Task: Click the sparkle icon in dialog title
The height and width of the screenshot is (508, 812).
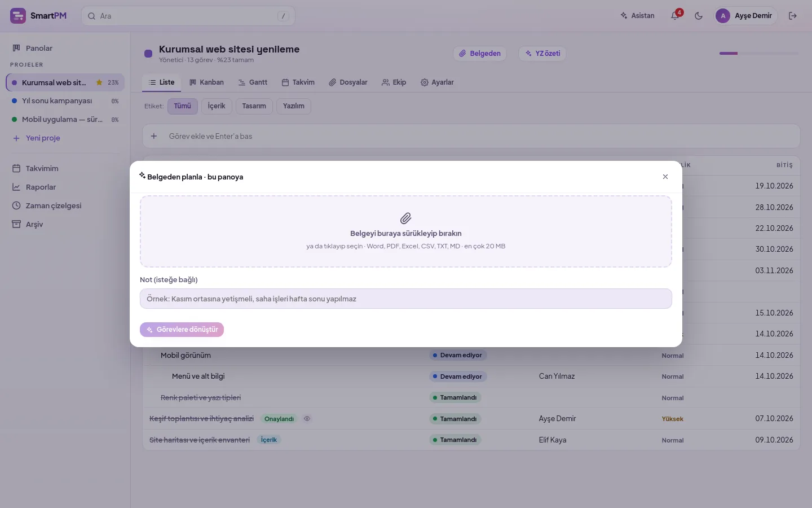Action: click(x=143, y=176)
